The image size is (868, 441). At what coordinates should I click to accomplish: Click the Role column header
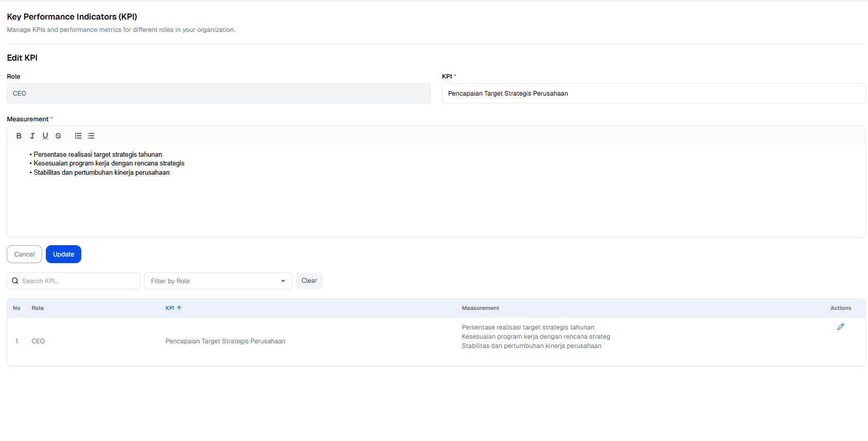[38, 308]
